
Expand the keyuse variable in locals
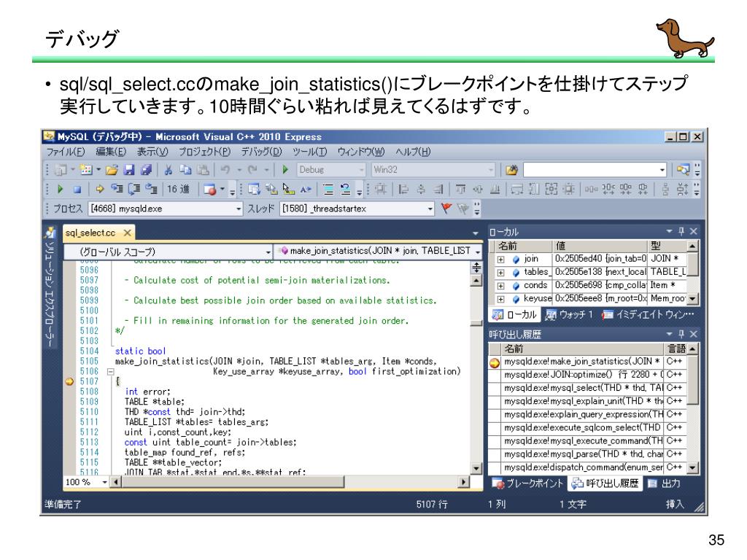pos(500,299)
